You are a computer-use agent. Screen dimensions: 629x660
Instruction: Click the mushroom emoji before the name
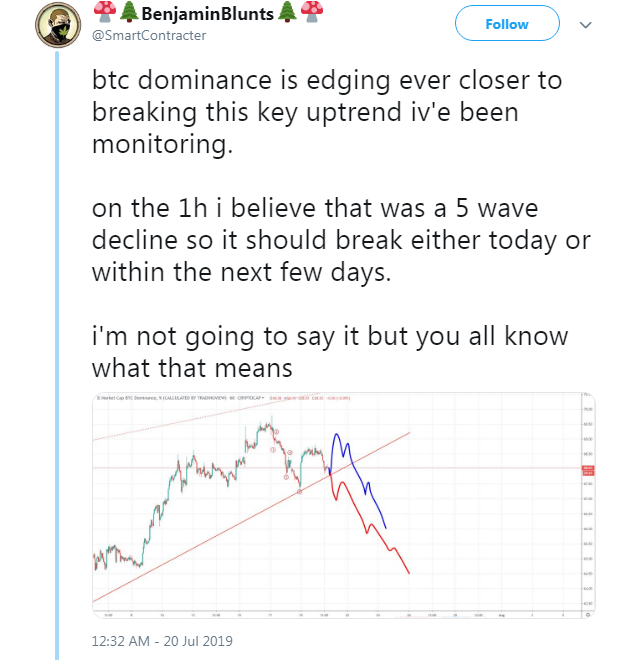(x=102, y=13)
